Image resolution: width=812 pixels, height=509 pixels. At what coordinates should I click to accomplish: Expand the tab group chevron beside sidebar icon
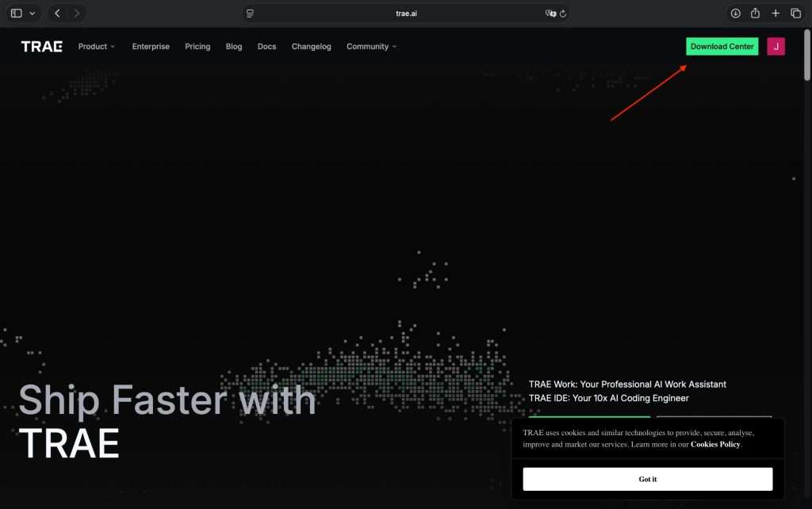click(x=32, y=13)
